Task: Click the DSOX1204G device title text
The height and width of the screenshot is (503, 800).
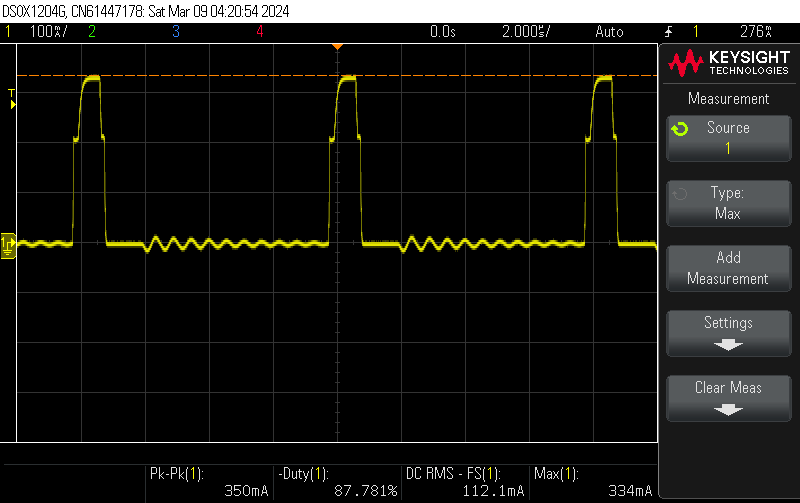Action: 145,11
